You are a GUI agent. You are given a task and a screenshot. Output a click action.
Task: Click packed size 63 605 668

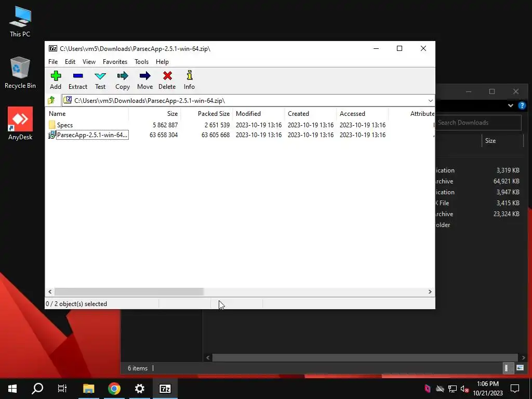pyautogui.click(x=216, y=135)
